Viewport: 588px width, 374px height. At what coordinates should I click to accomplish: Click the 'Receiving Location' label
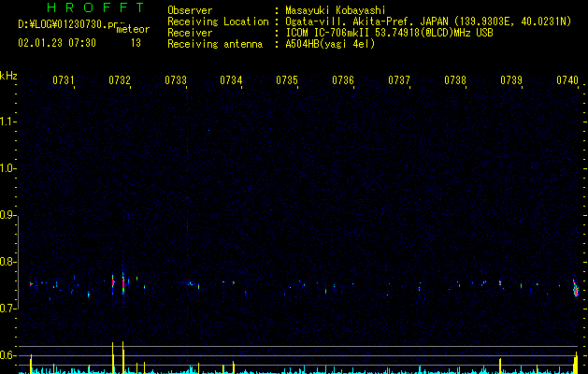218,22
